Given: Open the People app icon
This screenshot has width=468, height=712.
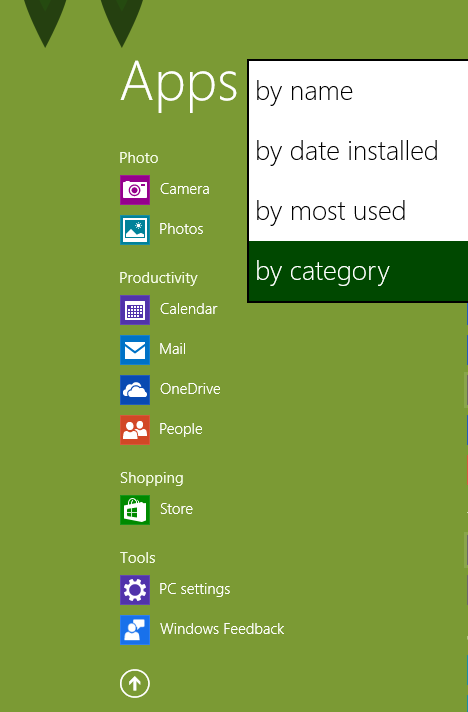Looking at the screenshot, I should click(x=135, y=430).
